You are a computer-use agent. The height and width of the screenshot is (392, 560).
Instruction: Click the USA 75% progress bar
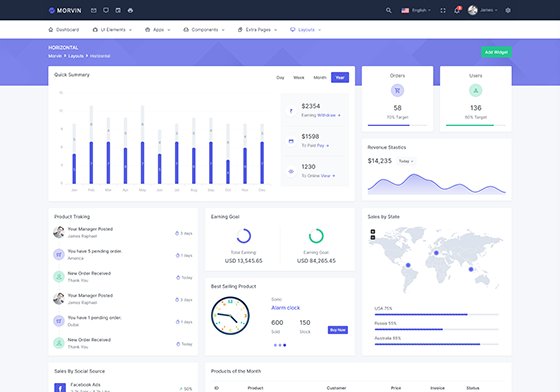(x=436, y=315)
